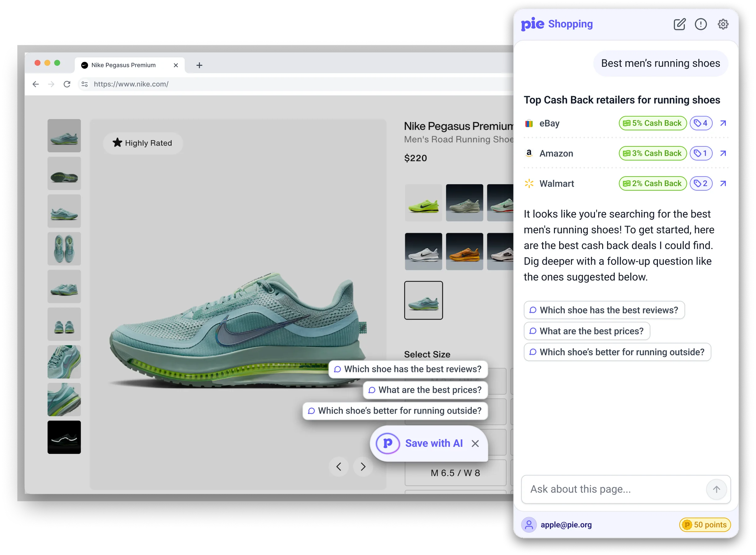This screenshot has height=555, width=756.
Task: Open the Pie info alert icon
Action: point(700,24)
